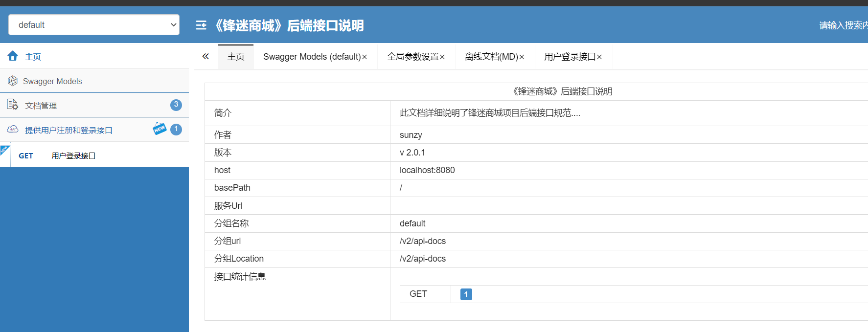
Task: Click the 接口统计信息 row label
Action: point(240,277)
